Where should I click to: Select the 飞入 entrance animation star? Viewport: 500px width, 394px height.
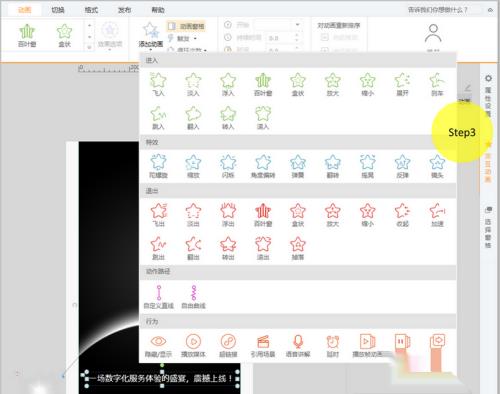(x=158, y=84)
